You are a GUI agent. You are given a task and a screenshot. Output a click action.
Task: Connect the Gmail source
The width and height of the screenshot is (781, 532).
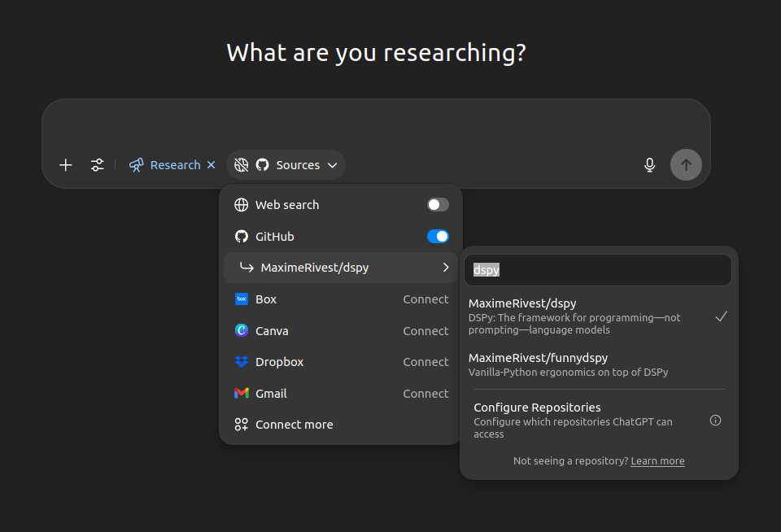pos(425,394)
